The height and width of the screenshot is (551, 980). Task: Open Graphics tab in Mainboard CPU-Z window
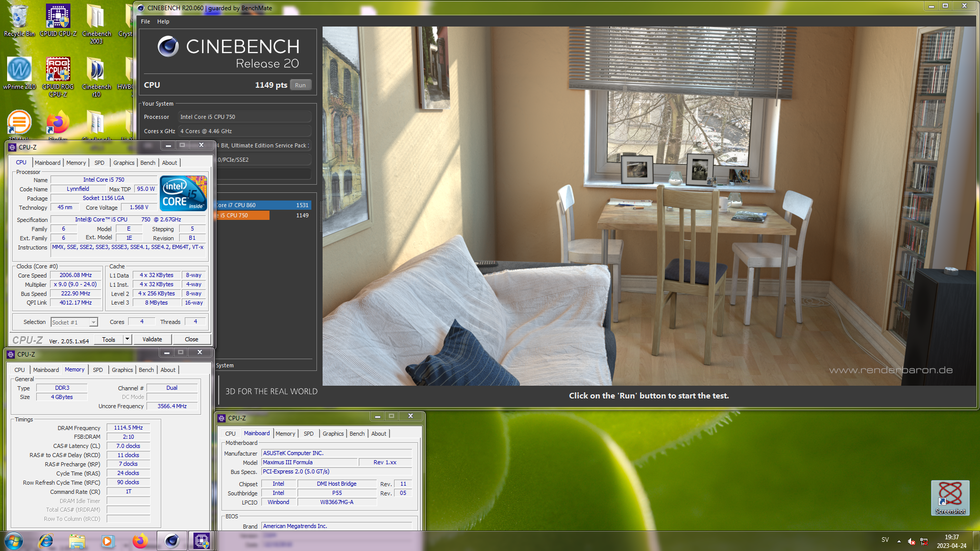333,434
